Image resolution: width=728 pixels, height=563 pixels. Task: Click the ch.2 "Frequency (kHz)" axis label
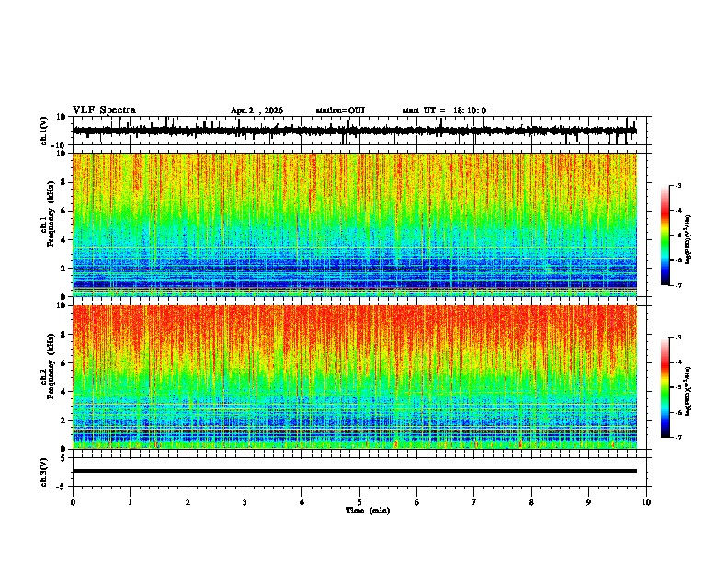[51, 366]
